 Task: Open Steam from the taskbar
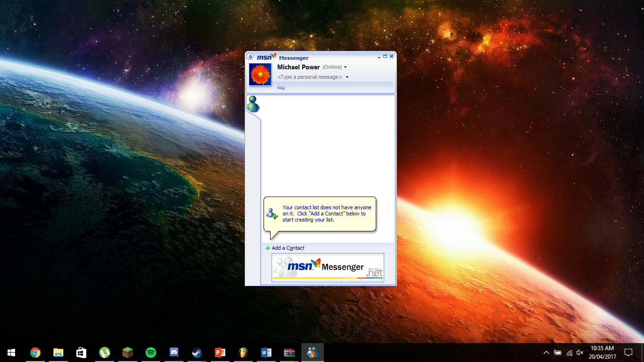pyautogui.click(x=197, y=353)
